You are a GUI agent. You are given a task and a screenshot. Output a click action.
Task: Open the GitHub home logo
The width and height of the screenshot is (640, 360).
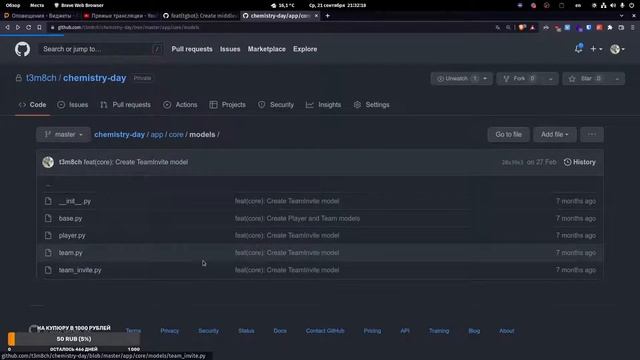pyautogui.click(x=22, y=49)
